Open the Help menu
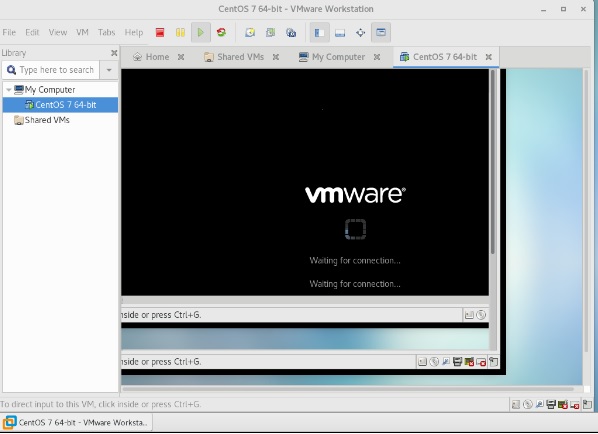Screen dimensions: 598x434 pyautogui.click(x=133, y=32)
